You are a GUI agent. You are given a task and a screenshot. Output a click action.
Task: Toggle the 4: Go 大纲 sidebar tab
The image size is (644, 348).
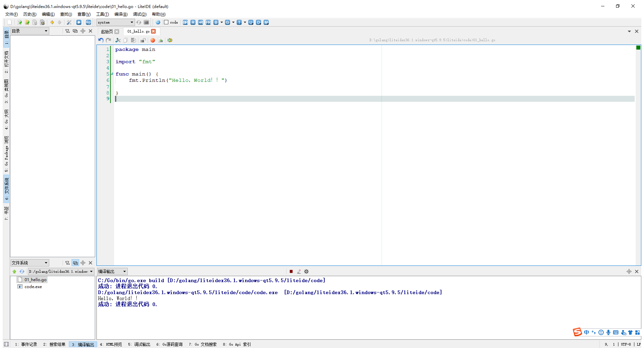point(6,119)
